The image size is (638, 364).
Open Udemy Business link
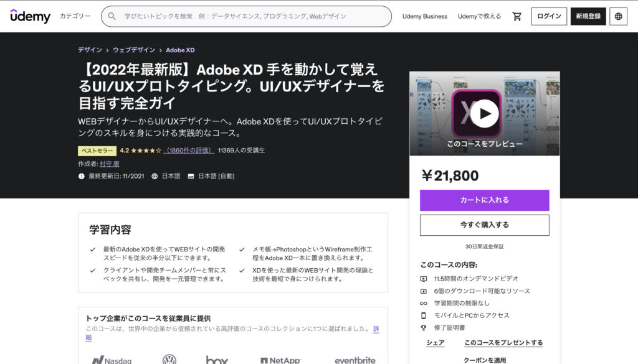425,16
